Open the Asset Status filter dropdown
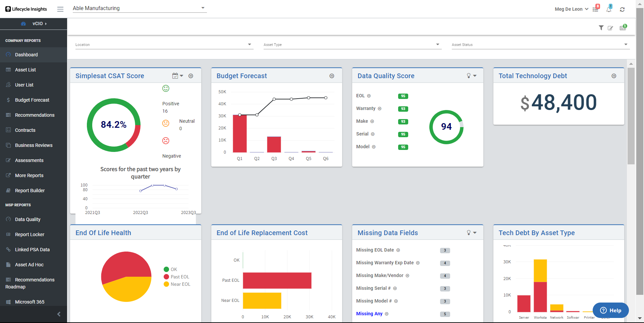Screen dimensions: 644x323 626,44
